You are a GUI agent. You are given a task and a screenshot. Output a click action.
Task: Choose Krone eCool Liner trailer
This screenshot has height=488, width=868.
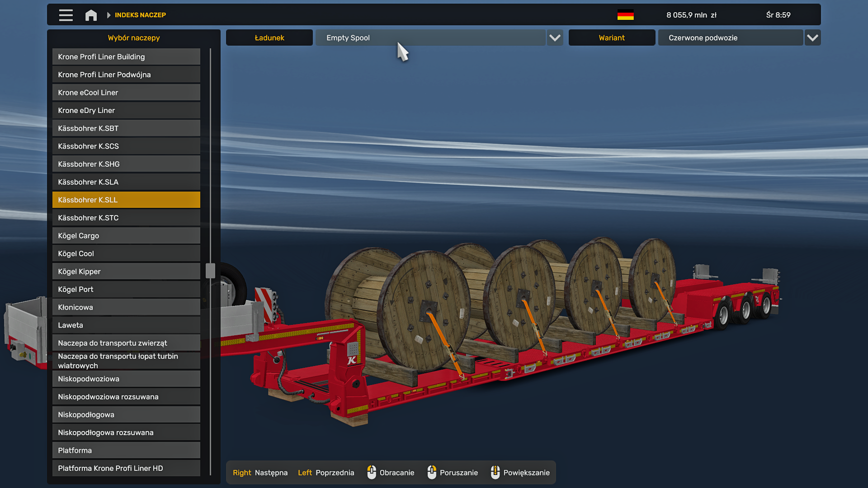click(x=126, y=93)
